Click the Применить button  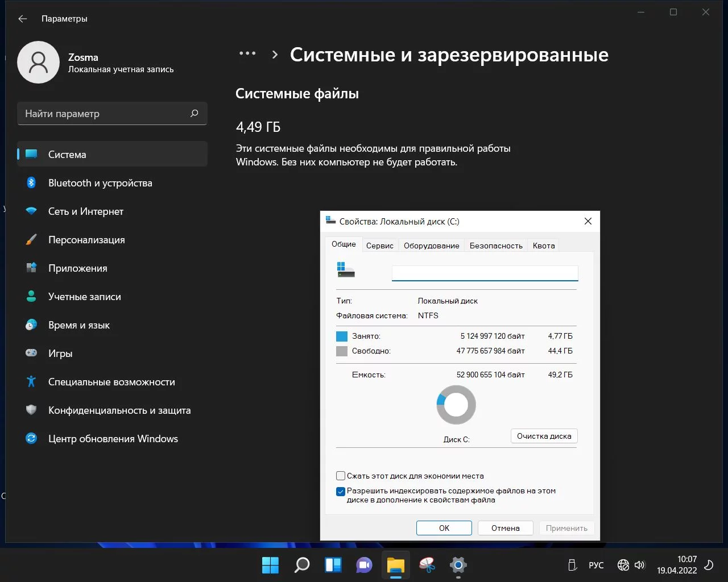pyautogui.click(x=566, y=528)
